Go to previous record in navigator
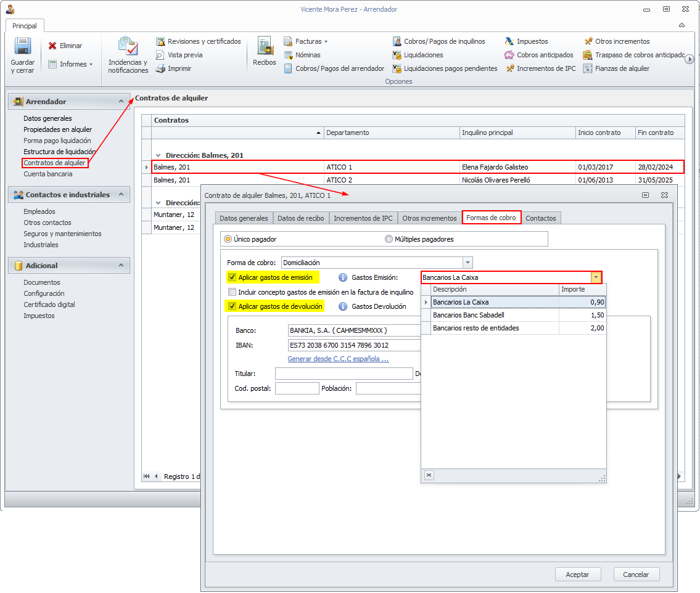 (156, 476)
